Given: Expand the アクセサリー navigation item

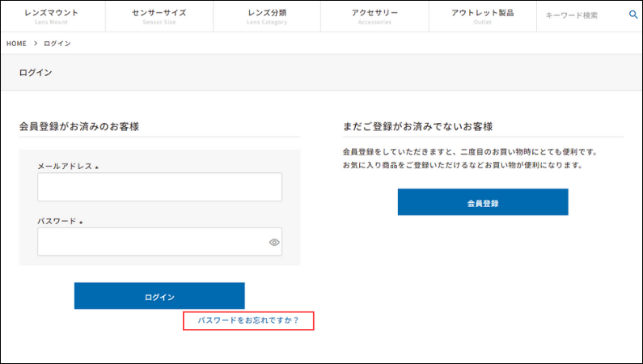Looking at the screenshot, I should tap(374, 16).
